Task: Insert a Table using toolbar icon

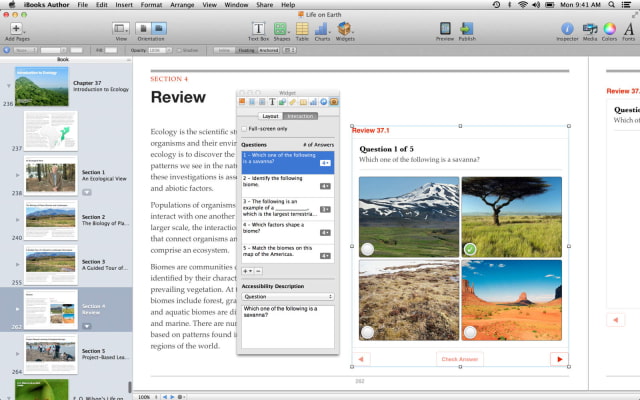Action: tap(301, 28)
